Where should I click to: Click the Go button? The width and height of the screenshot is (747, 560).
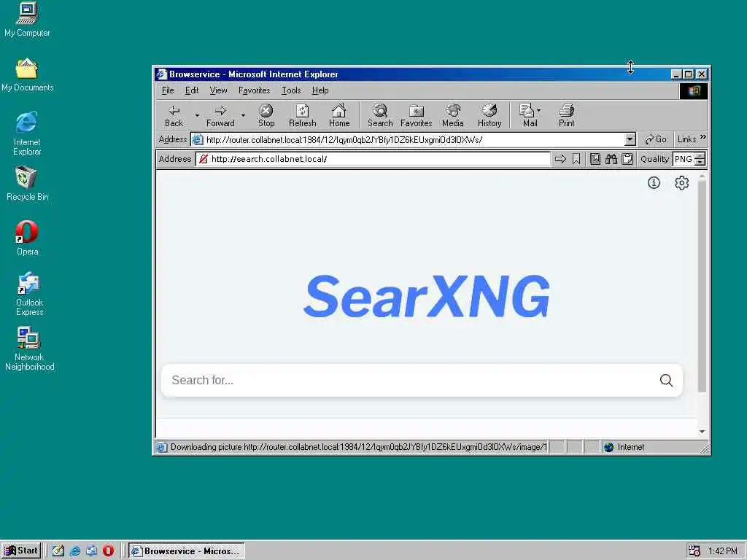coord(656,139)
